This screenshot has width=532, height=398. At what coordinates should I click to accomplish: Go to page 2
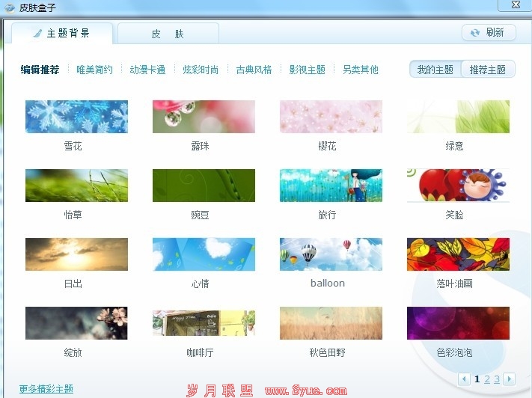[487, 379]
